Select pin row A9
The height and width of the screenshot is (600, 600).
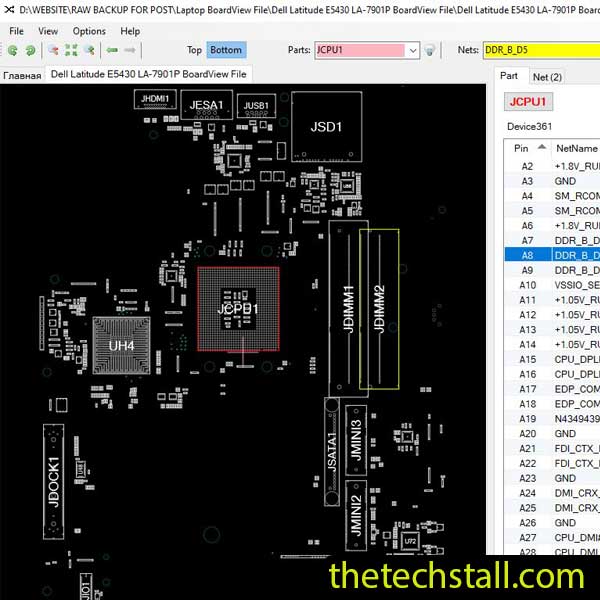pyautogui.click(x=552, y=270)
